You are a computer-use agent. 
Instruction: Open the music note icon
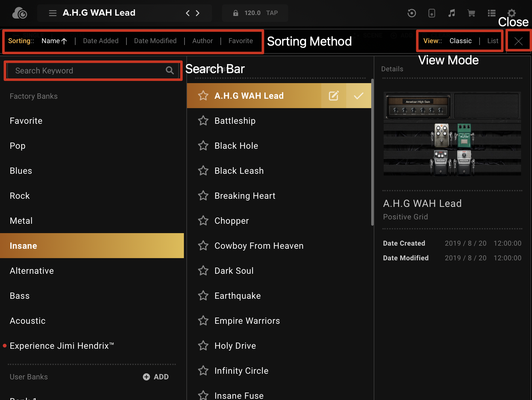click(x=451, y=13)
